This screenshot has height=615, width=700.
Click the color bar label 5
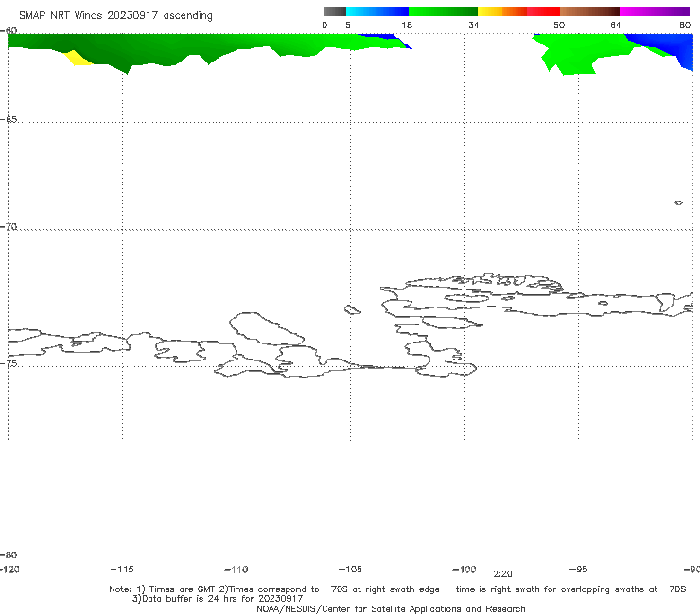coord(348,26)
